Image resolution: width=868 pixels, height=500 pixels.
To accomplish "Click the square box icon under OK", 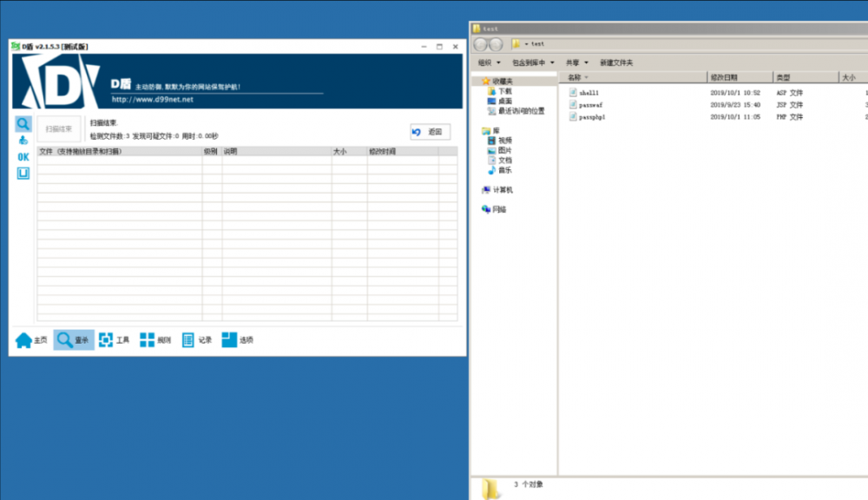I will (23, 174).
